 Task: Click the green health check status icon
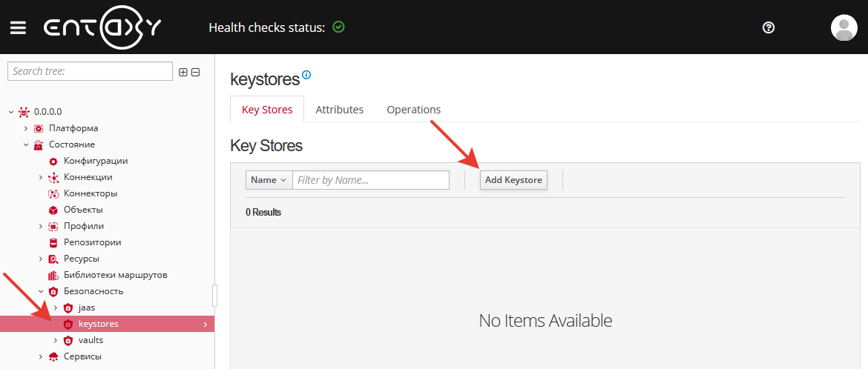pos(339,27)
